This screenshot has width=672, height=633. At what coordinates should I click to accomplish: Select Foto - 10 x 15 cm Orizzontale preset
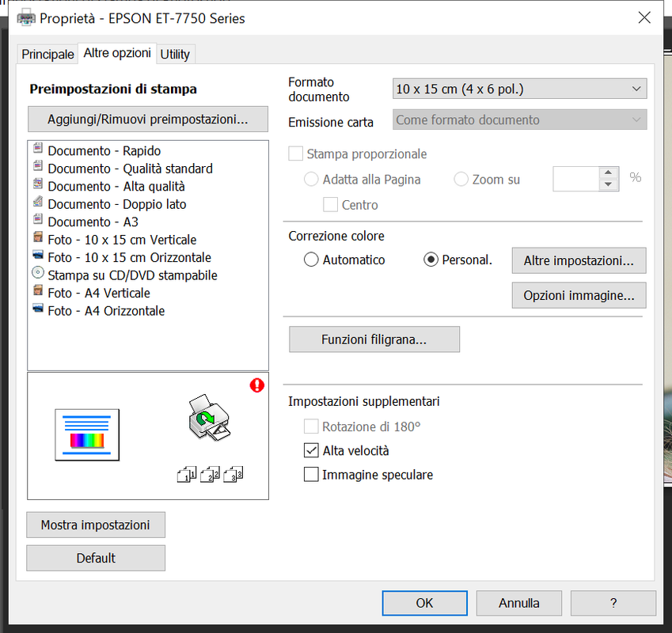point(130,257)
